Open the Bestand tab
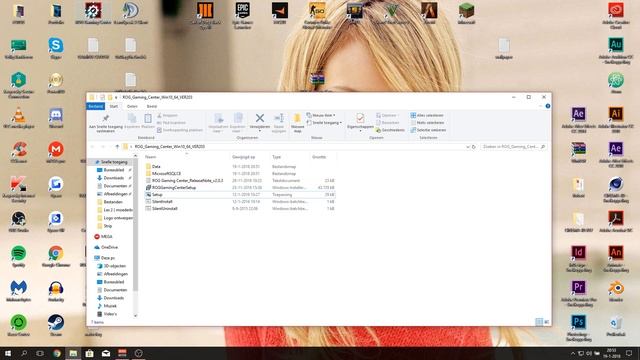This screenshot has height=360, width=640. point(96,106)
